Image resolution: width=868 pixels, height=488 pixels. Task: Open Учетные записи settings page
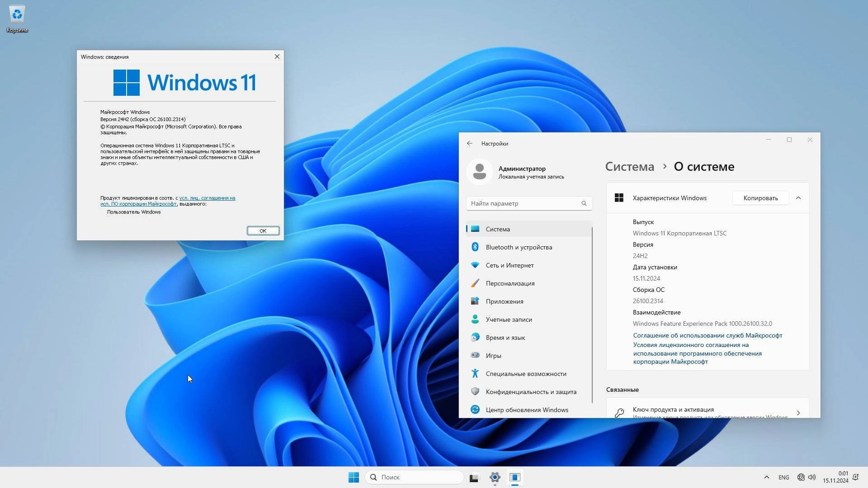tap(529, 319)
